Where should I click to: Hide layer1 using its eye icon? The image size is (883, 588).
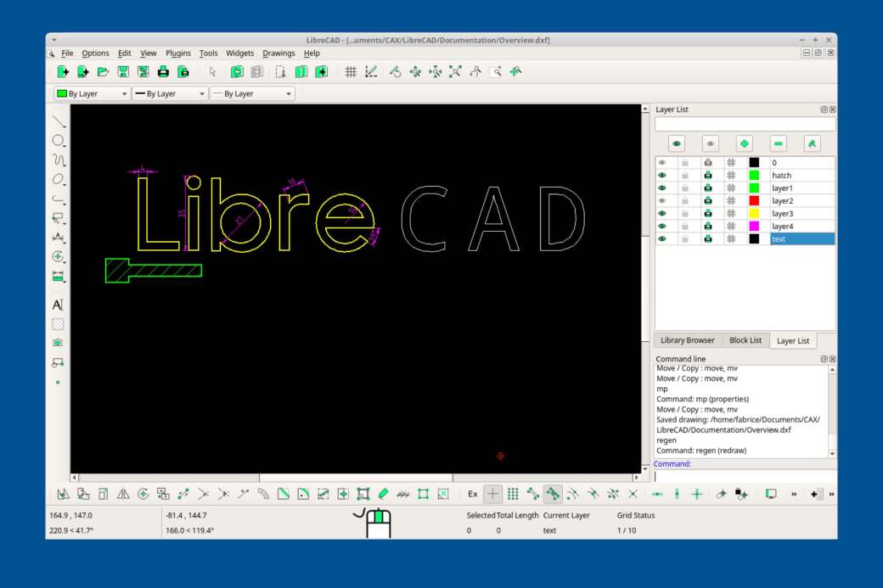pos(662,188)
